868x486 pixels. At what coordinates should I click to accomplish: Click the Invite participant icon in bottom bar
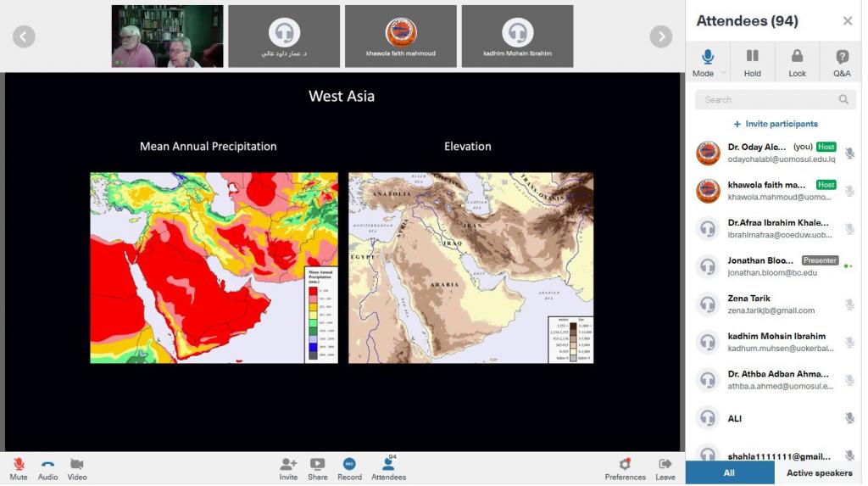(288, 465)
